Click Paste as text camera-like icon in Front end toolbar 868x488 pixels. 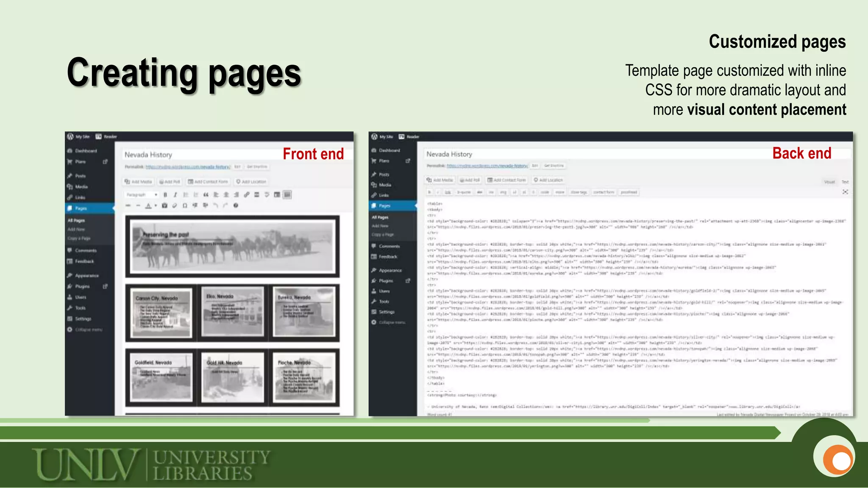[x=164, y=205]
